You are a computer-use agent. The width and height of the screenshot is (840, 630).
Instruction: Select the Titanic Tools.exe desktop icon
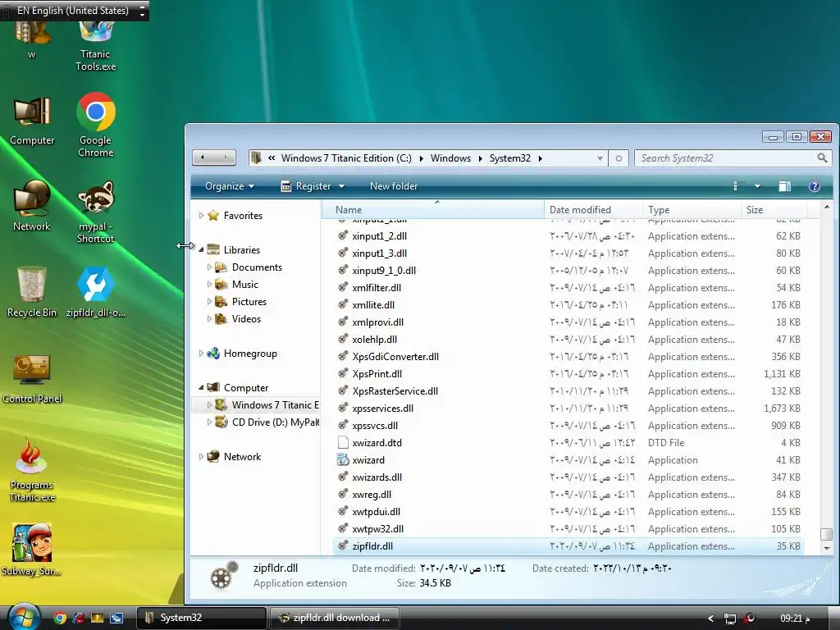coord(96,47)
